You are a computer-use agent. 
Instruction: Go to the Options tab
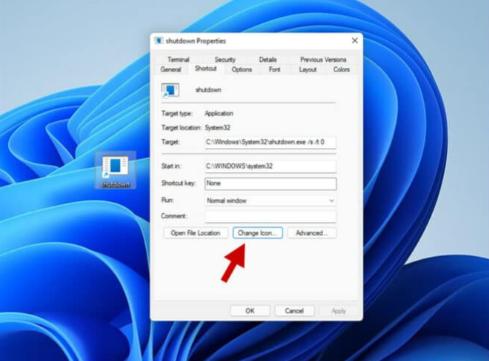[242, 69]
